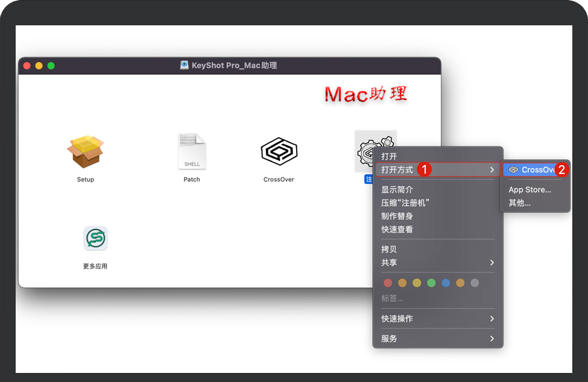The height and width of the screenshot is (382, 588).
Task: Apply the green color tag
Action: (431, 283)
